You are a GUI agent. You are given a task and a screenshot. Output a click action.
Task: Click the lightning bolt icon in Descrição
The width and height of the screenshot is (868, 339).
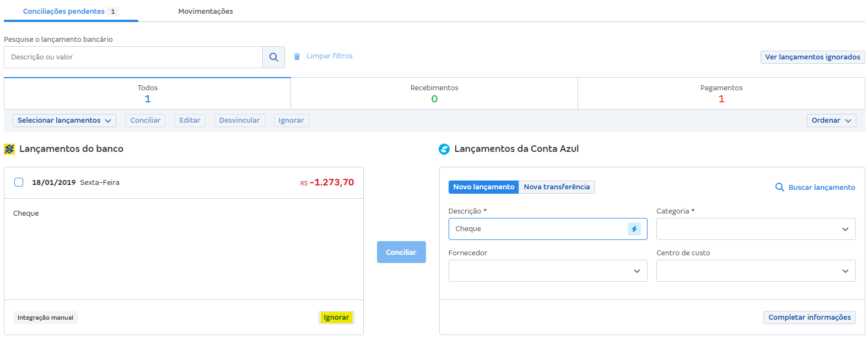tap(634, 229)
